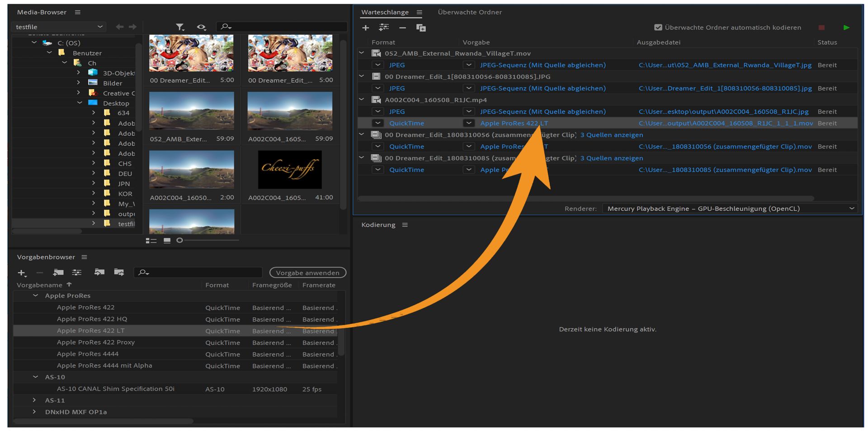Open the Renderer dropdown

point(730,209)
